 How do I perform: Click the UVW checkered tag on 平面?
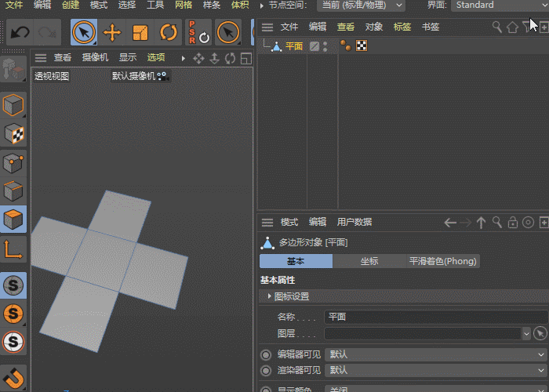(362, 45)
